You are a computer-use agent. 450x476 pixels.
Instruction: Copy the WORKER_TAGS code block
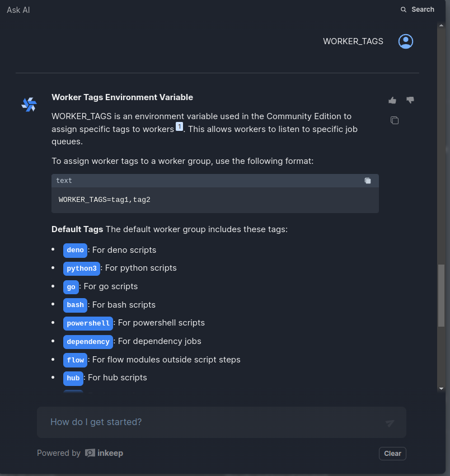(368, 181)
